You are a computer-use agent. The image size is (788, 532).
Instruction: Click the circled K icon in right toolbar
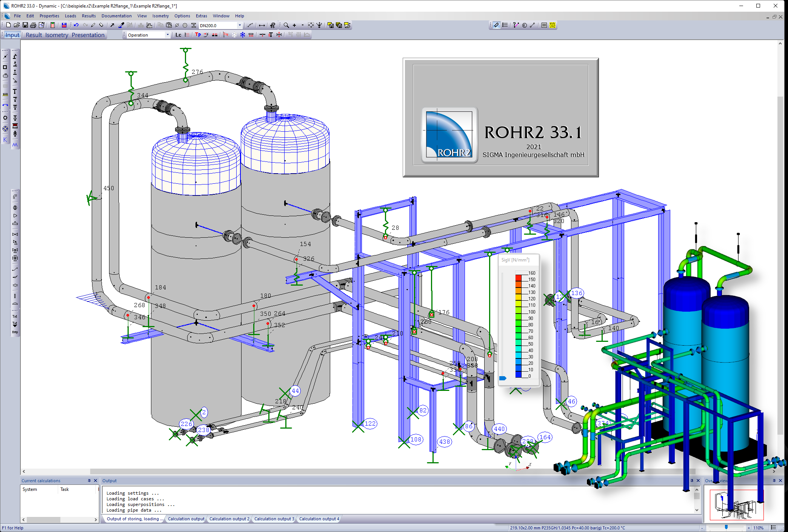524,25
